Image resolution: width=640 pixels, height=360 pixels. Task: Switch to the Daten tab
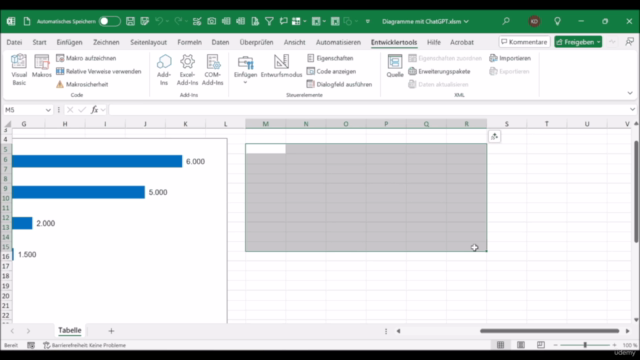(x=220, y=42)
